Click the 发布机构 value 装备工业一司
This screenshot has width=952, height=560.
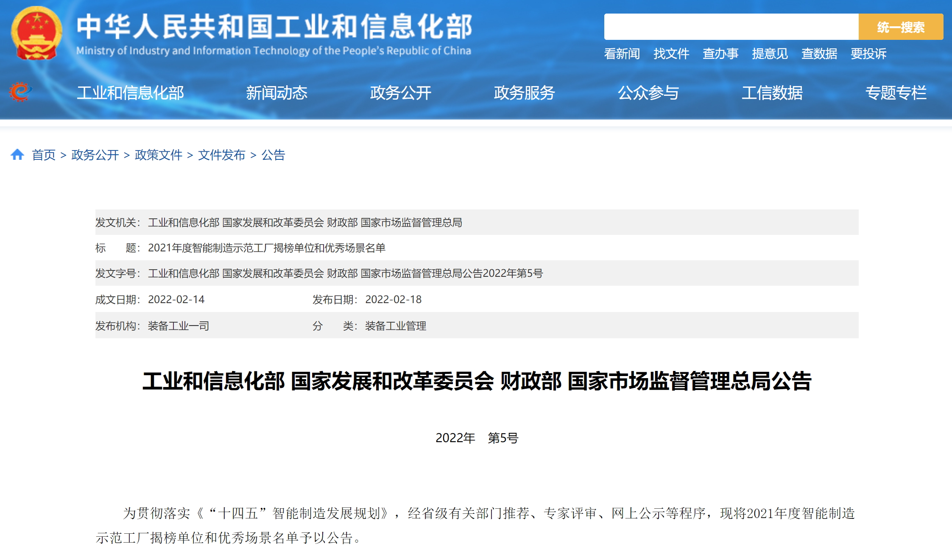coord(179,326)
